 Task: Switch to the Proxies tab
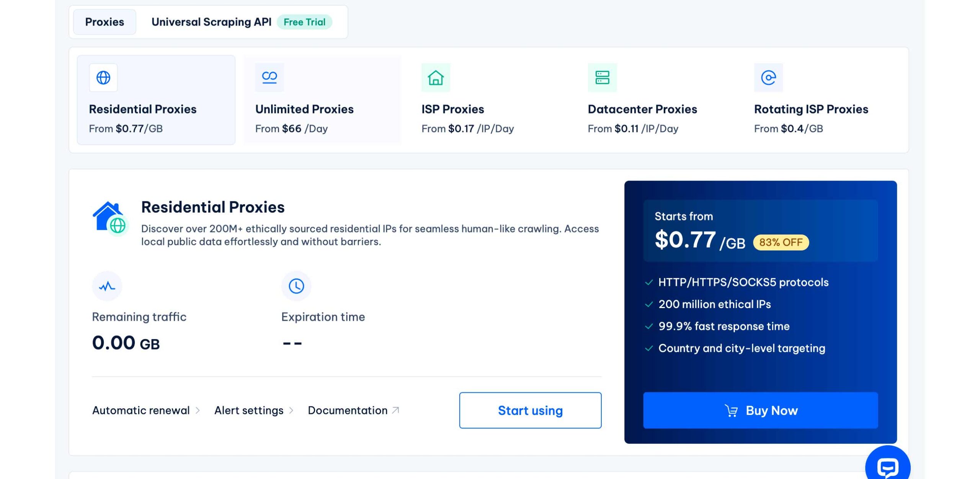[x=105, y=22]
